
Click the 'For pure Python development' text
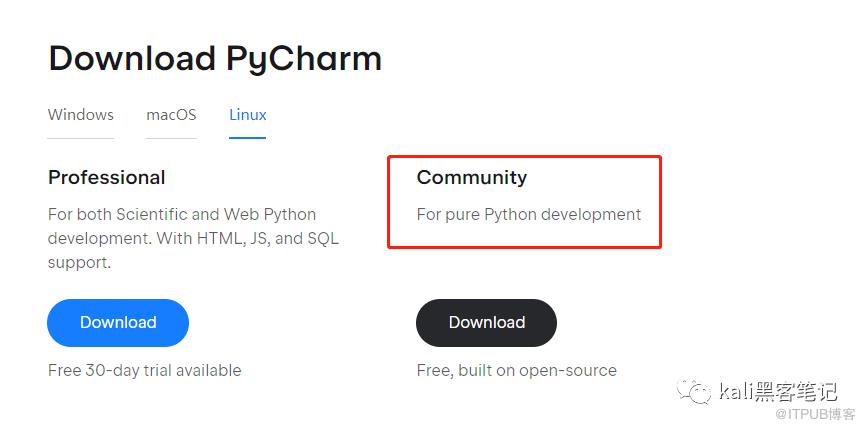click(529, 214)
